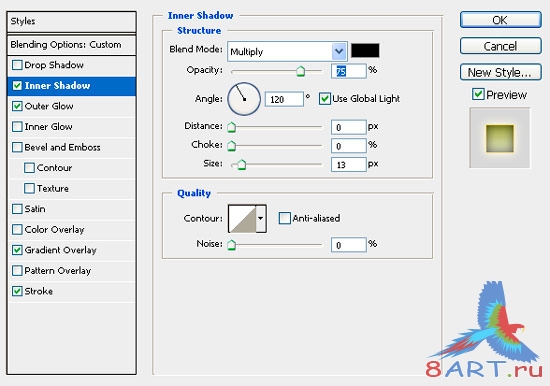Enable the Anti-aliased checkbox
Screen dimensions: 550x386
pyautogui.click(x=284, y=218)
